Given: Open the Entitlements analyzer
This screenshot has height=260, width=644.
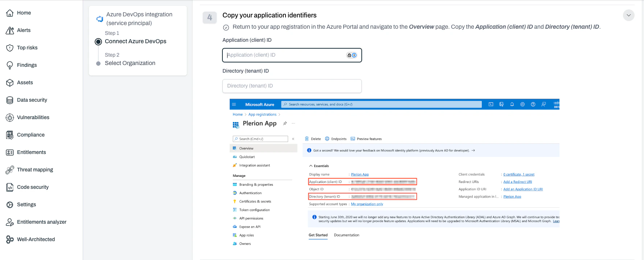Looking at the screenshot, I should click(x=42, y=222).
